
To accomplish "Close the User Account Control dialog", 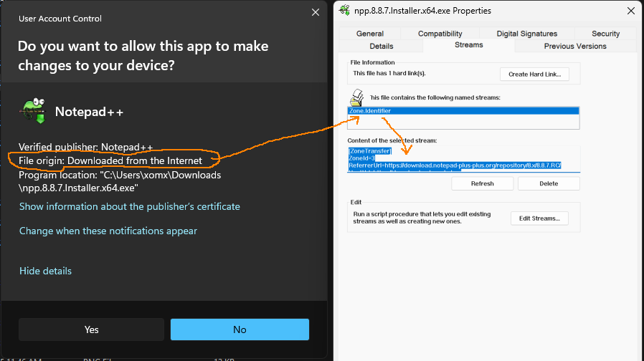I will [x=315, y=12].
